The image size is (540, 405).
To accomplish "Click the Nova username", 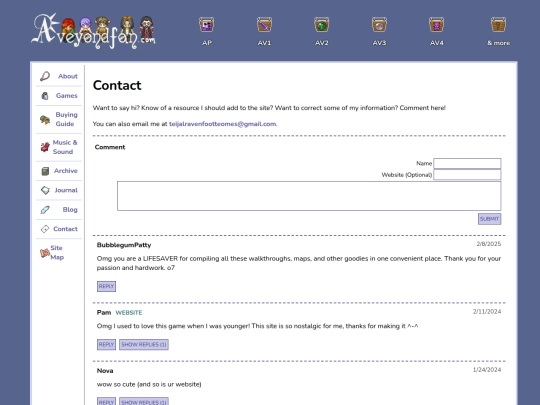I will tap(105, 371).
